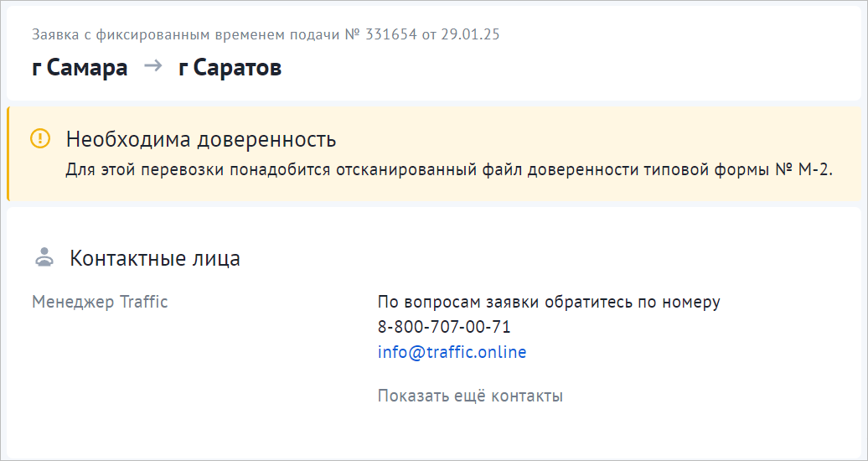Click the phone number 8-800-707-00-71
Screen dimensions: 868x461
tap(444, 327)
